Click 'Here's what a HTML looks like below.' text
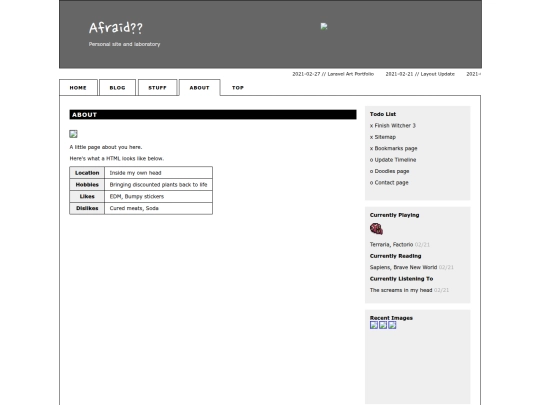 (x=117, y=158)
